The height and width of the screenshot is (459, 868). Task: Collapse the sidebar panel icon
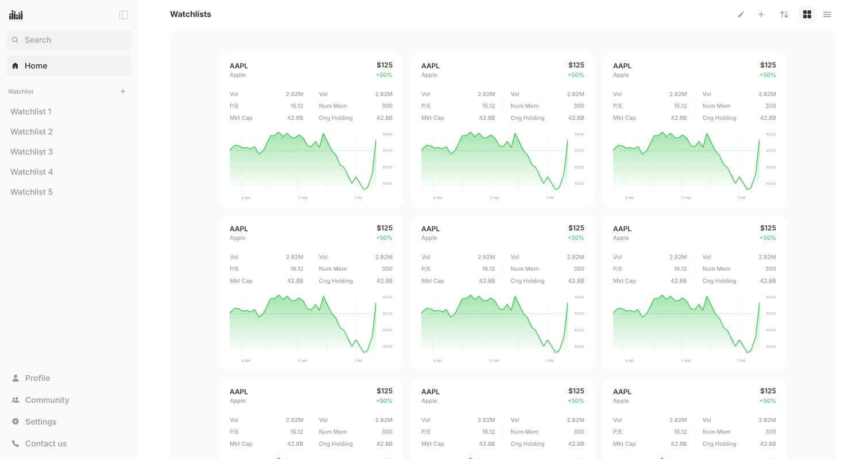123,15
